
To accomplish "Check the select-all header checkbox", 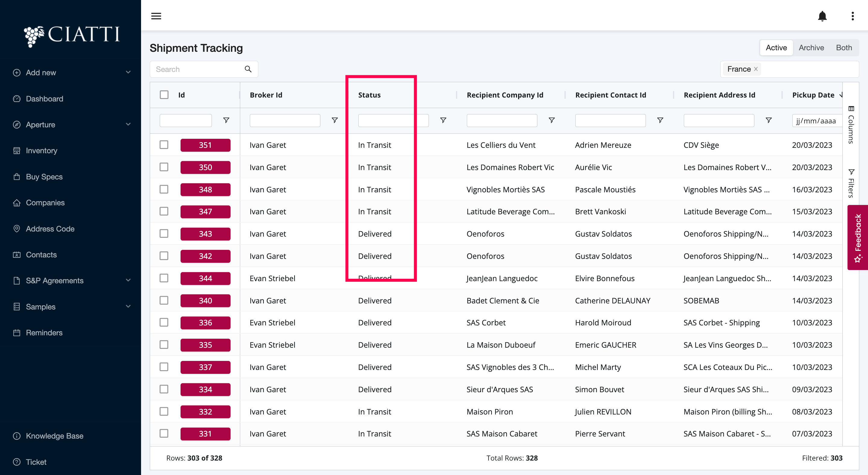I will [x=164, y=95].
